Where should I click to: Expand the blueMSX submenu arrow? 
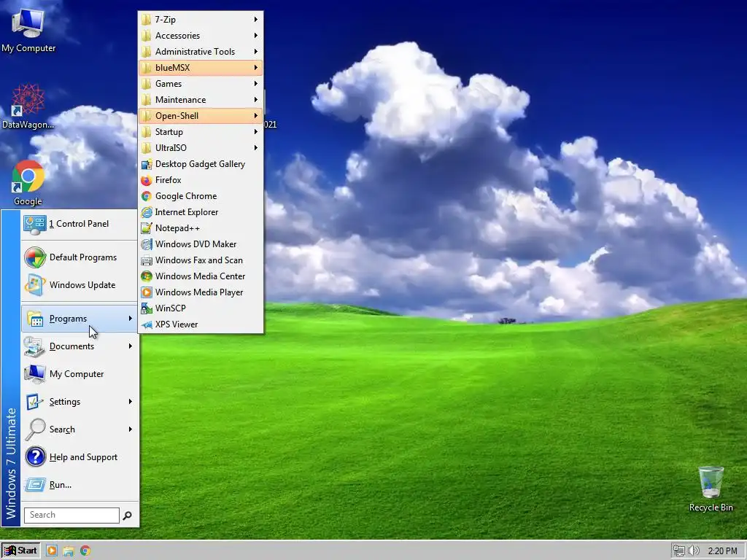coord(256,68)
